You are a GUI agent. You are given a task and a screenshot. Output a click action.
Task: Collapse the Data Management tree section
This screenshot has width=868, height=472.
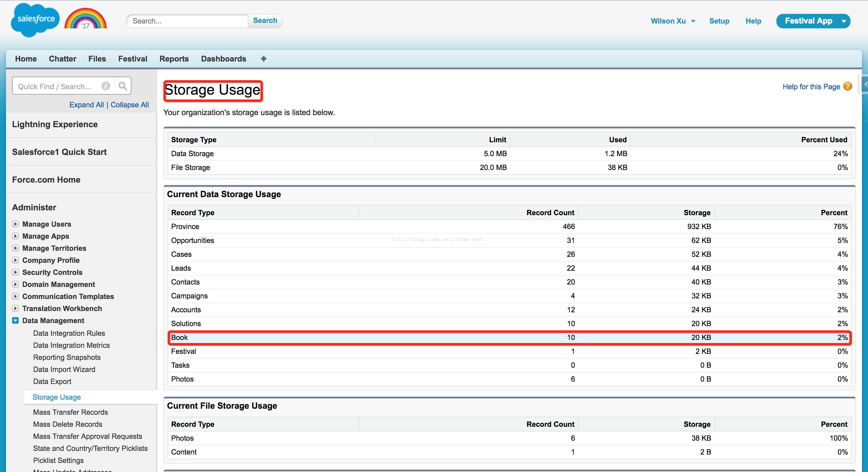point(15,320)
